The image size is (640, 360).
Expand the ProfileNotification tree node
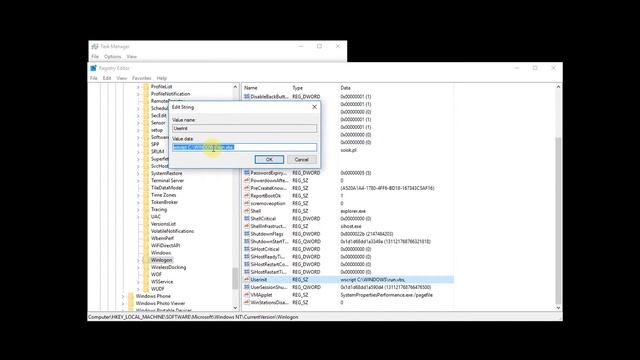pos(138,94)
